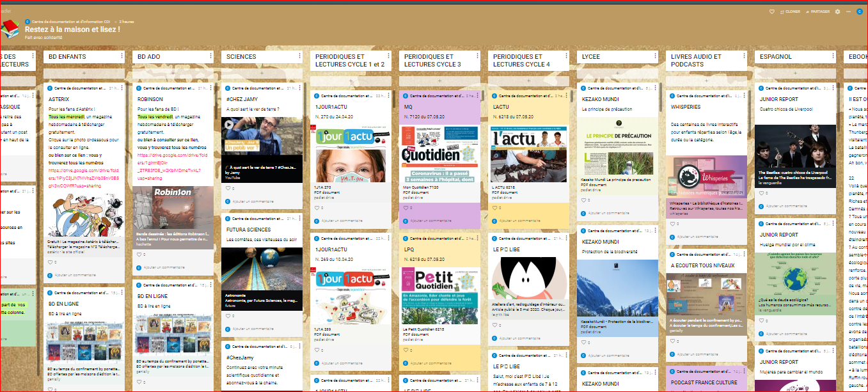The width and height of the screenshot is (868, 392).
Task: Open the Astérix magazine image
Action: pos(84,214)
